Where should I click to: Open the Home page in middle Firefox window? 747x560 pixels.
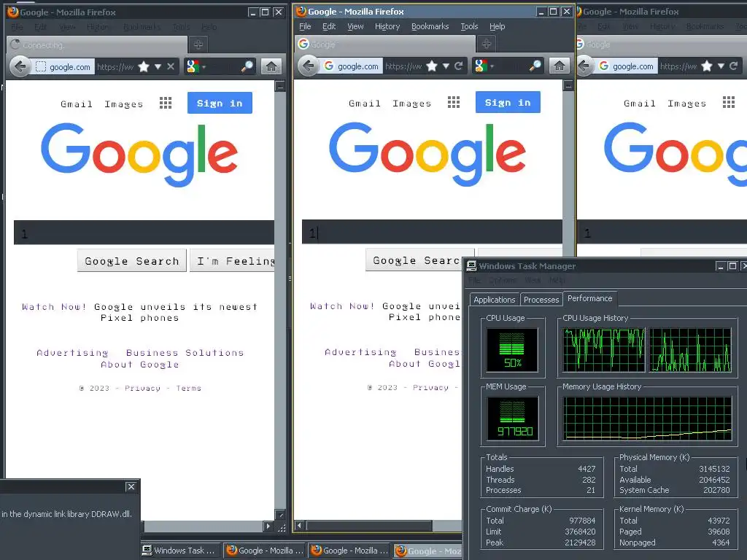[560, 66]
